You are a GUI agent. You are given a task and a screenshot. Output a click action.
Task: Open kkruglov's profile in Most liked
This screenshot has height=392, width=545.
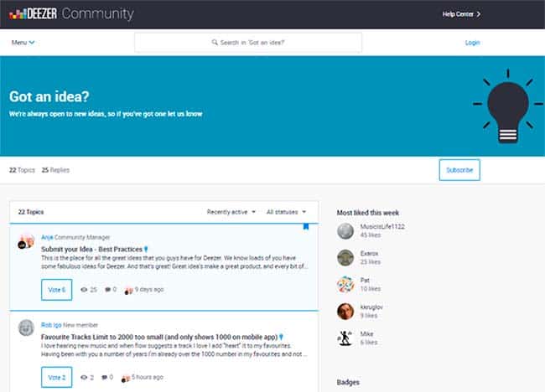[x=371, y=307]
